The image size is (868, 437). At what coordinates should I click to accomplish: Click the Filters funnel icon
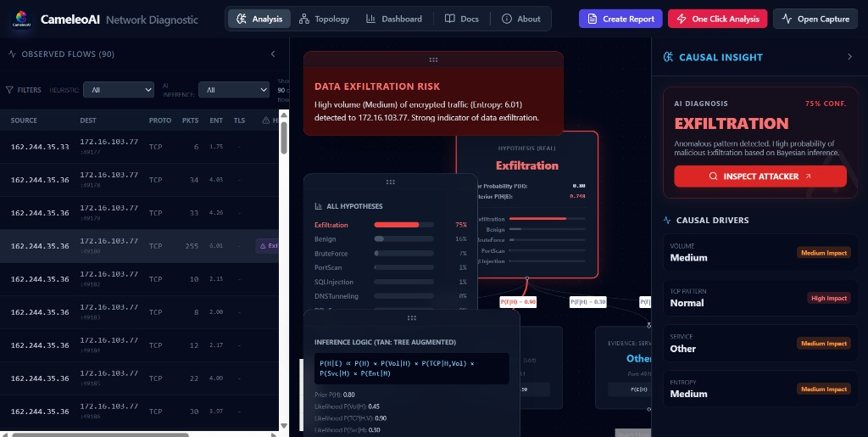coord(9,90)
